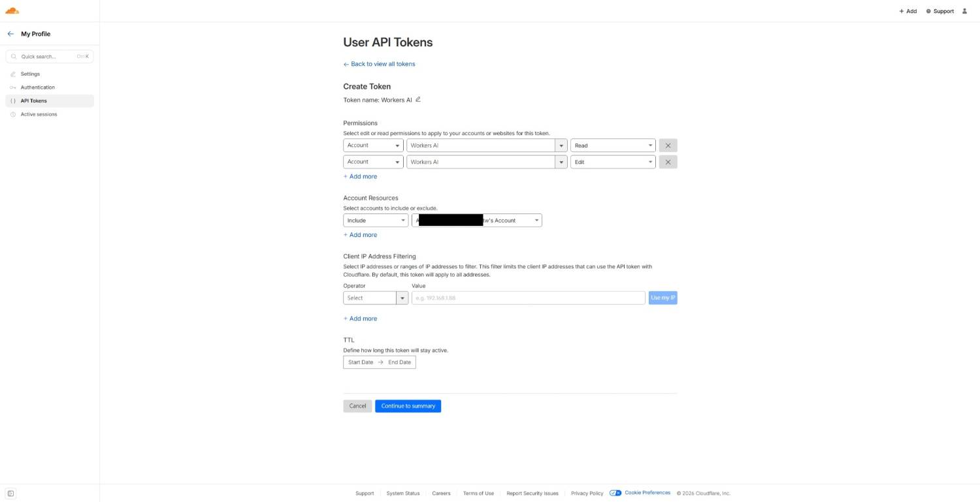This screenshot has height=502, width=980.
Task: Open the TTL Start Date picker
Action: tap(361, 362)
